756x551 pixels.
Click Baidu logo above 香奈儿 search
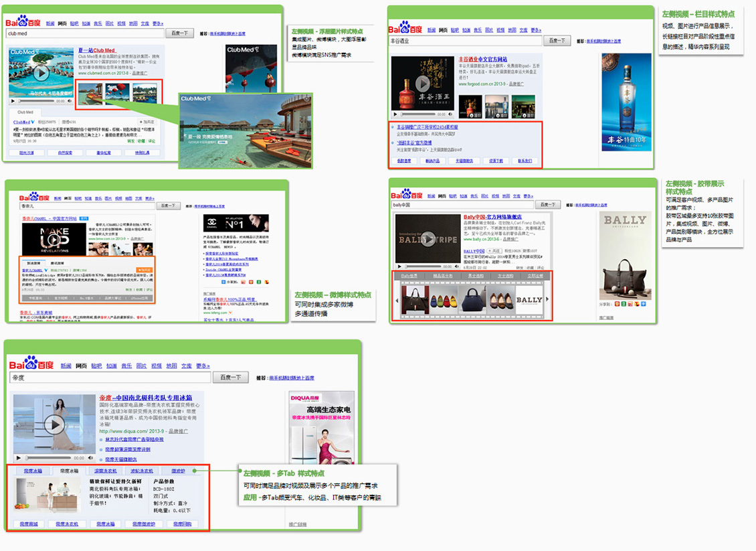(34, 197)
